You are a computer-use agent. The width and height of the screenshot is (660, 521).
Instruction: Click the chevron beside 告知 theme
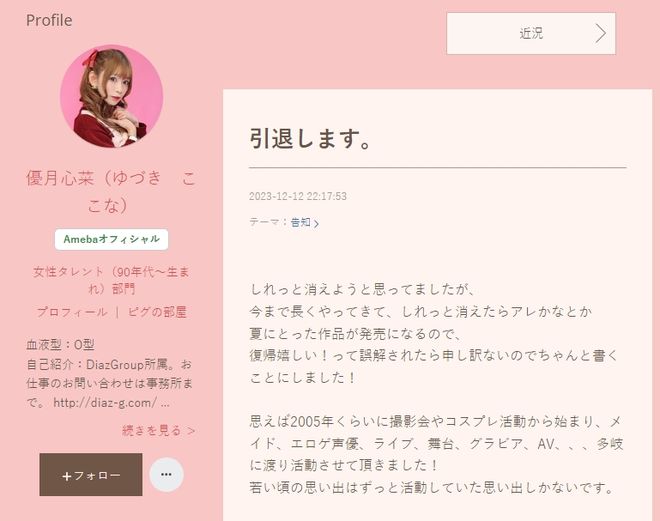317,224
